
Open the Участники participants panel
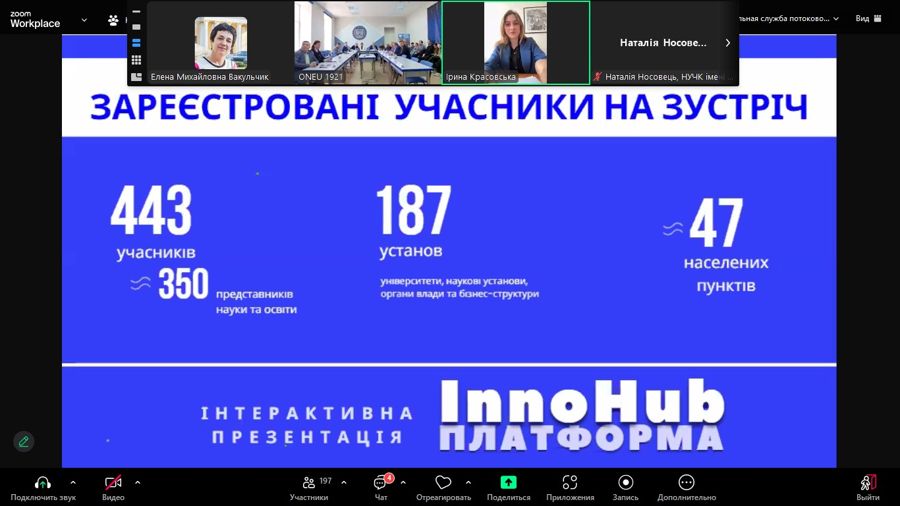309,488
